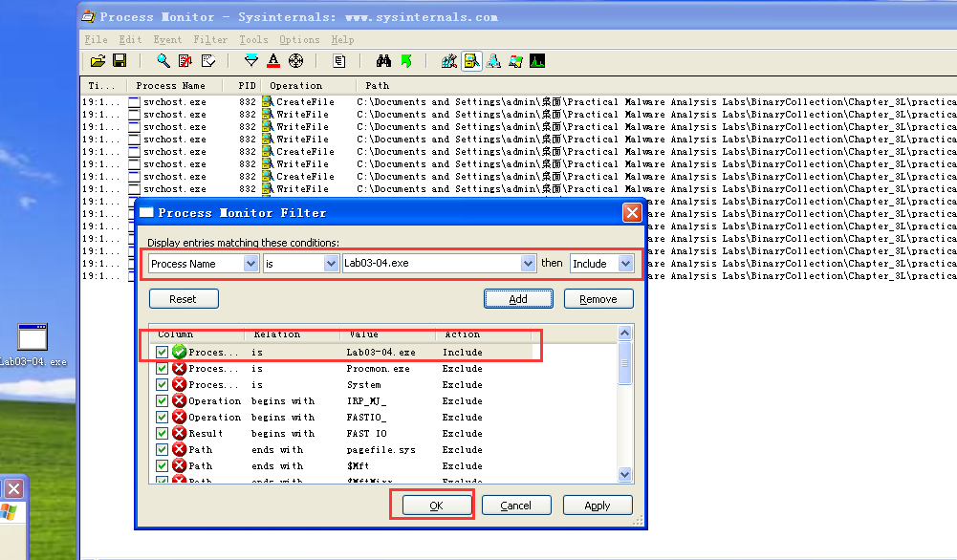Screen dimensions: 957x560
Task: Toggle the Show Network Activity icon
Action: click(x=493, y=61)
